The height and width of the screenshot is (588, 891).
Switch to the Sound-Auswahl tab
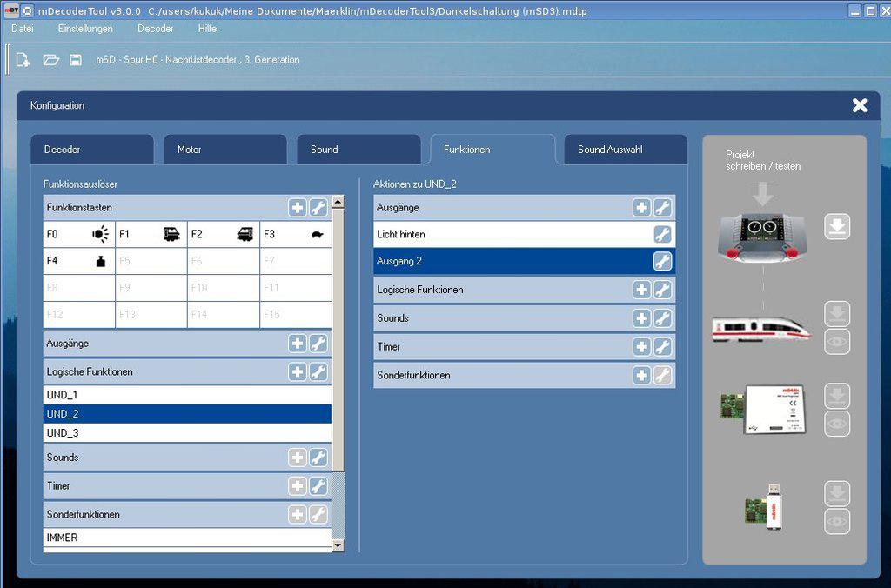click(625, 150)
